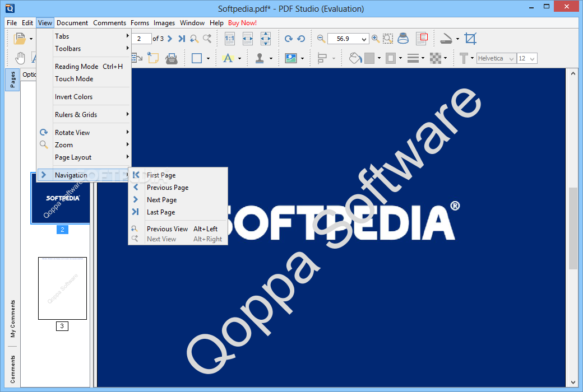Open the loupe magnifier tool
Screen dimensions: 583x392
click(403, 39)
